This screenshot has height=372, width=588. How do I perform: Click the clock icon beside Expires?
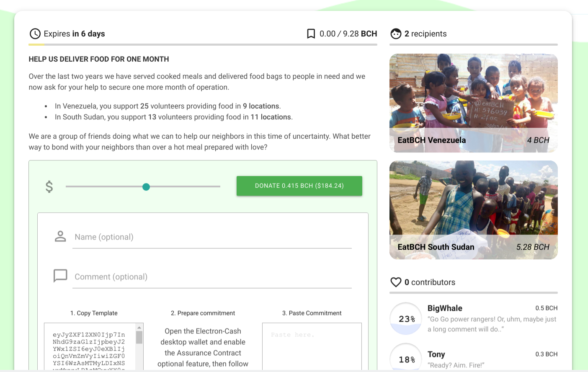35,34
